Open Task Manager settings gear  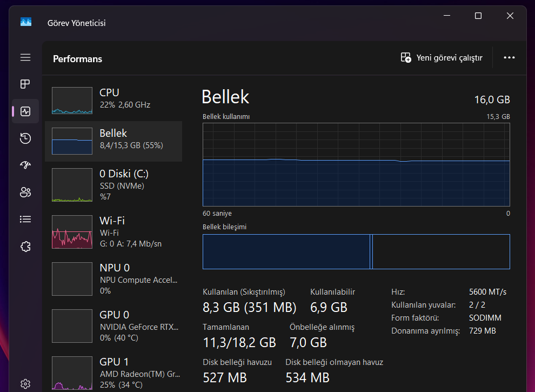click(25, 384)
